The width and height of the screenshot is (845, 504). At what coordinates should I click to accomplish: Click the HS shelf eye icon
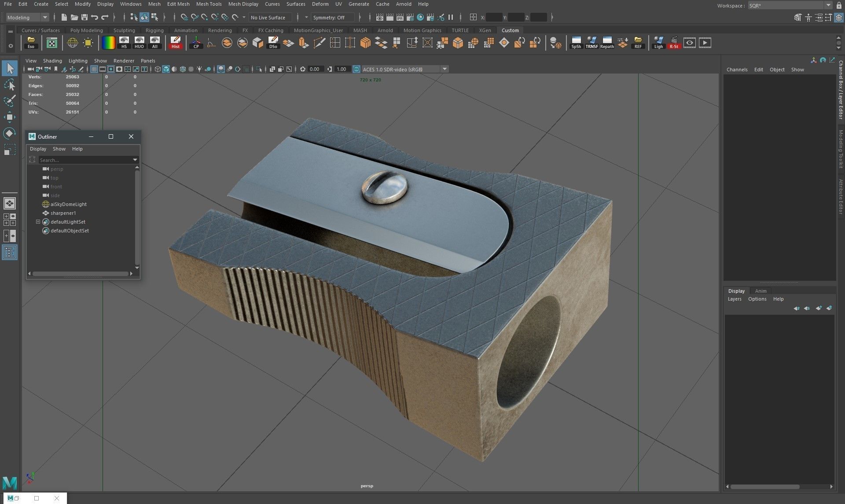pos(124,43)
